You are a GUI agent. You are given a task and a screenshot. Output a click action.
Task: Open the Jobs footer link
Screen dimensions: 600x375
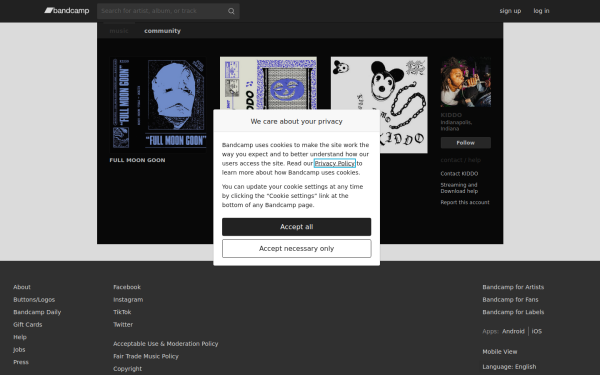coord(19,350)
